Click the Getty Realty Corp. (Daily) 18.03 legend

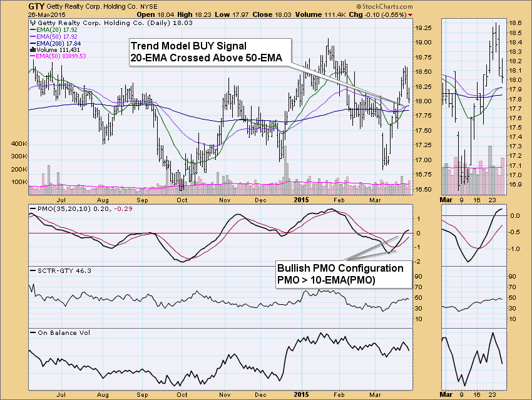point(115,23)
